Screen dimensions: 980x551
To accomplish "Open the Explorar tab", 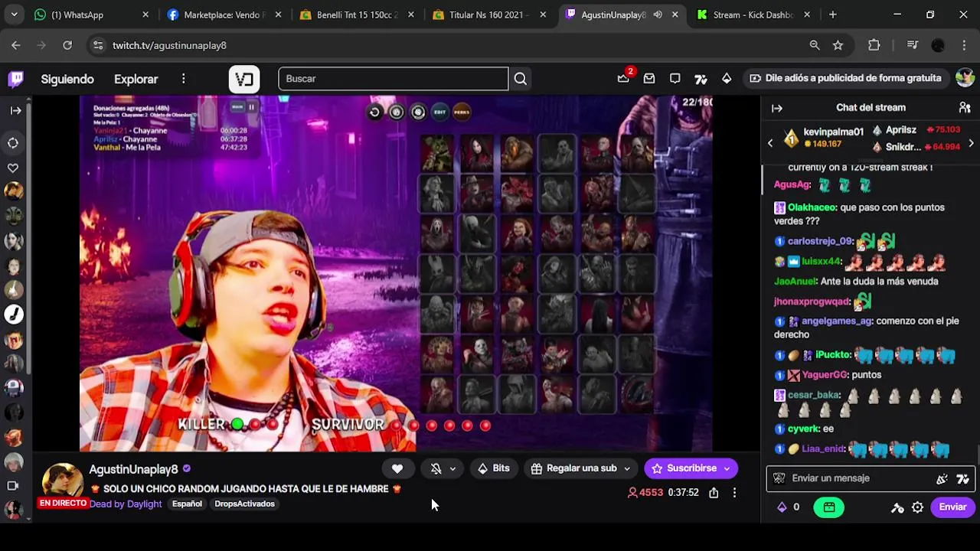I will pyautogui.click(x=136, y=79).
